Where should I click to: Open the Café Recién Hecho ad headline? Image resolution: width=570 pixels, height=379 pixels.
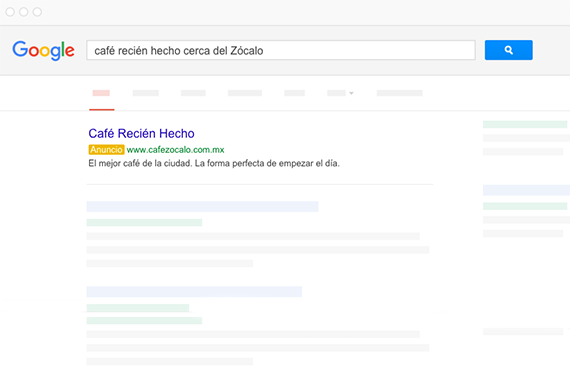(141, 133)
